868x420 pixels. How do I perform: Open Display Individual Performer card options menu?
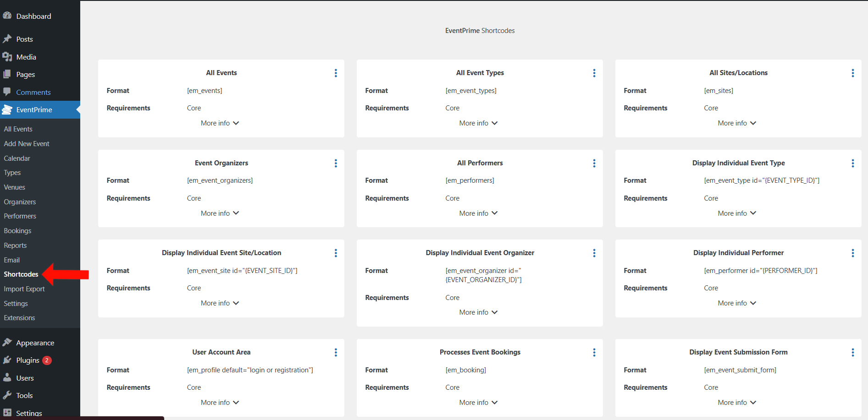coord(853,253)
